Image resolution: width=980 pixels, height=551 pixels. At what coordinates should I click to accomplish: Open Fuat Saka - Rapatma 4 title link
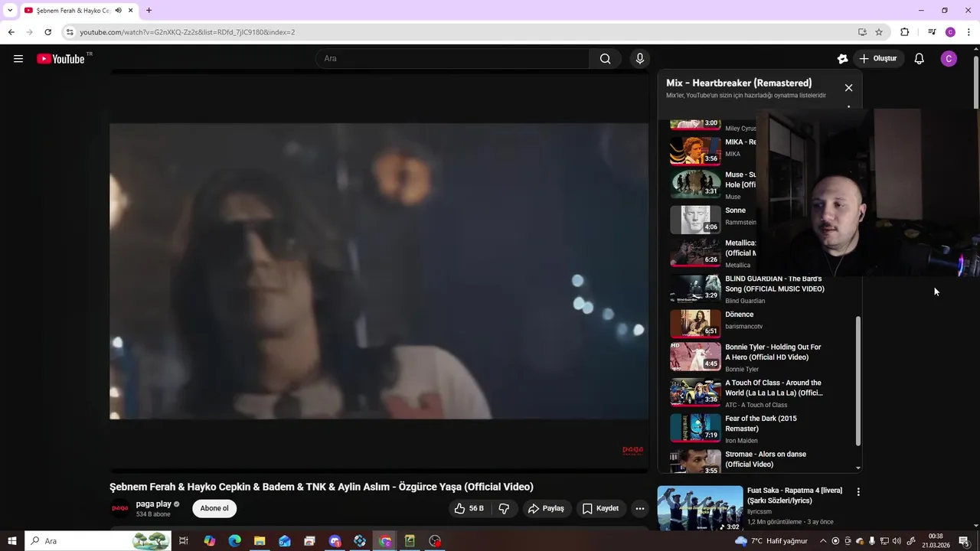coord(794,495)
